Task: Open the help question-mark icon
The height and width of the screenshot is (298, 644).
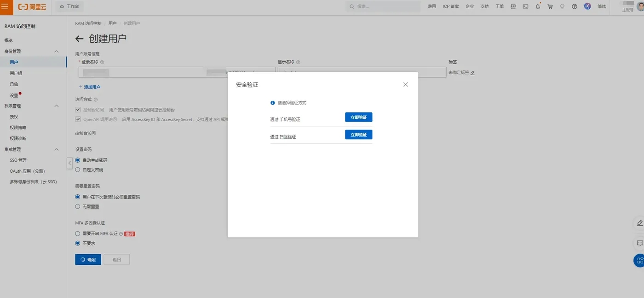Action: pos(575,6)
